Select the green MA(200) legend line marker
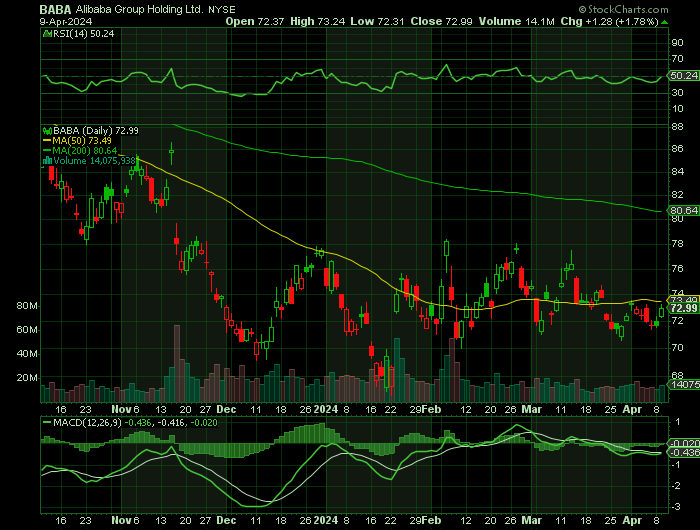700x530 pixels. click(x=47, y=151)
